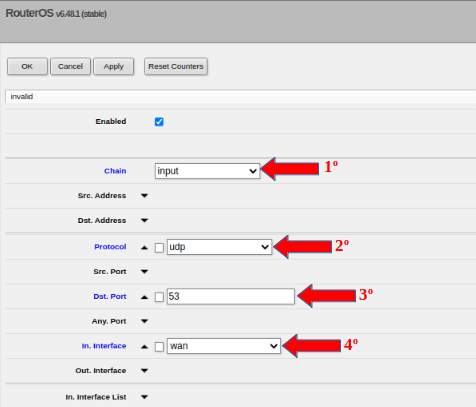Click the Protocol label
Viewport: 476px width, 407px height.
[x=110, y=247]
